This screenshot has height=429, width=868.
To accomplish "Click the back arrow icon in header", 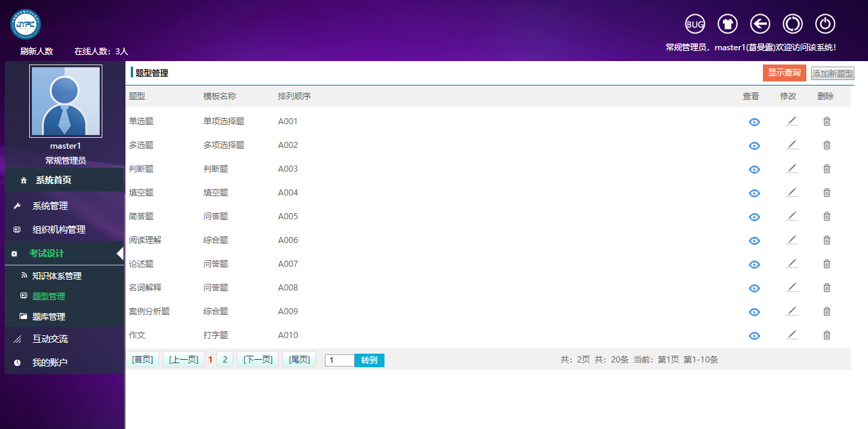I will 760,24.
